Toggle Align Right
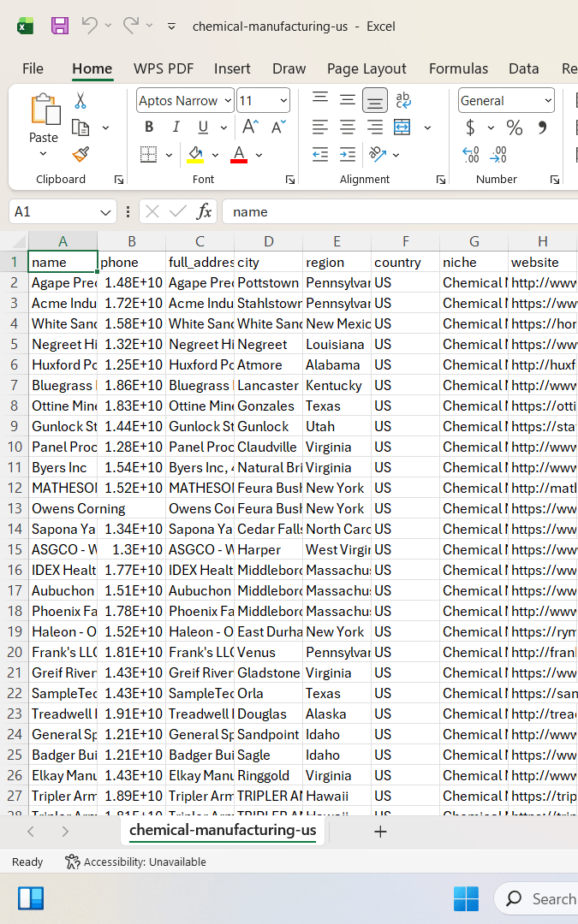Image resolution: width=578 pixels, height=924 pixels. point(374,127)
